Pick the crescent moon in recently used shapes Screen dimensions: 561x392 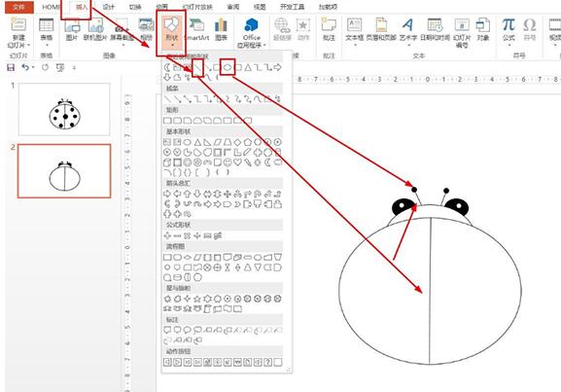[x=167, y=67]
